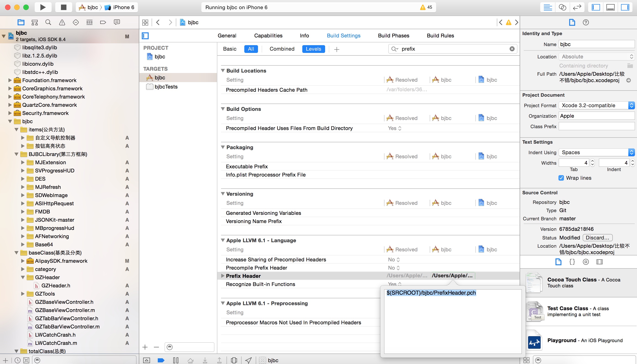The width and height of the screenshot is (637, 364).
Task: Switch to the Build Rules tab
Action: tap(440, 36)
